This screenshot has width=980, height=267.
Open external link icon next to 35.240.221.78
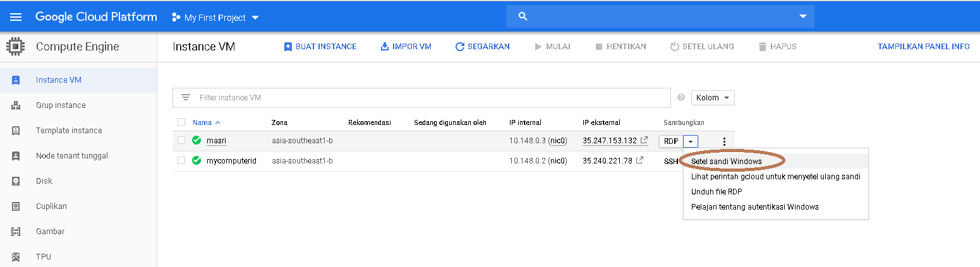point(639,160)
